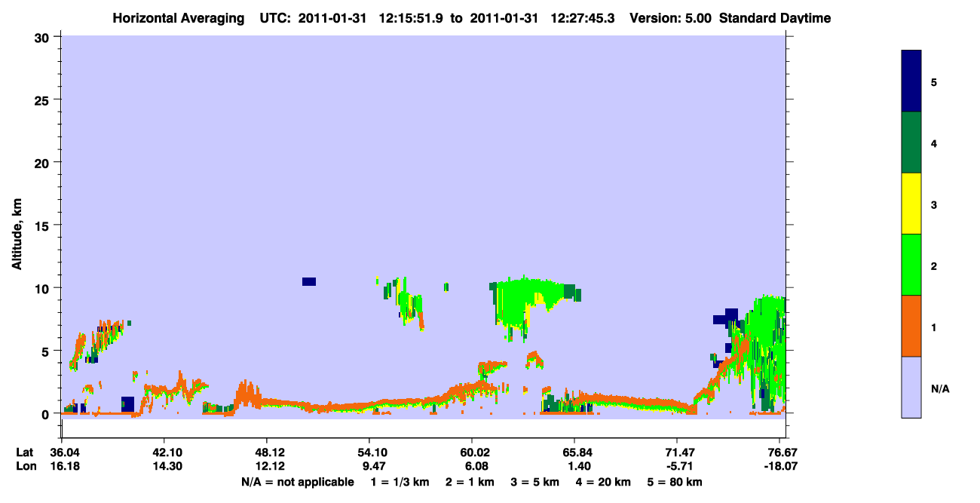Click the 'Lat' axis row label
This screenshot has height=503, width=980.
click(25, 452)
